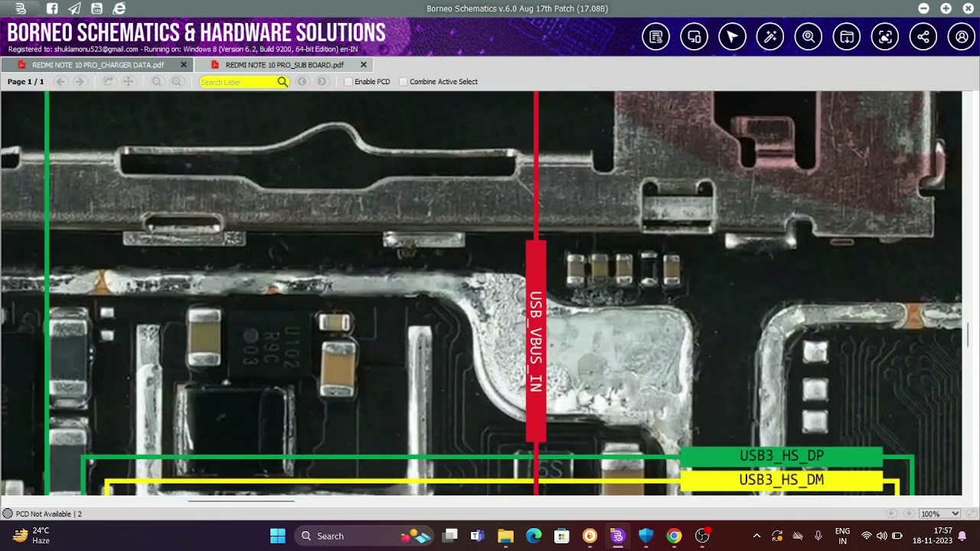Open Microsoft Edge from taskbar

pyautogui.click(x=534, y=536)
